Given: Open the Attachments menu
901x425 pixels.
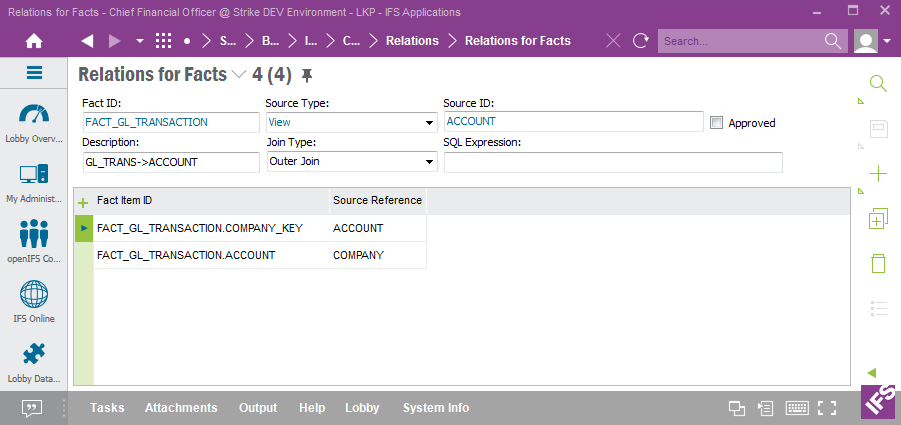Looking at the screenshot, I should pyautogui.click(x=181, y=408).
